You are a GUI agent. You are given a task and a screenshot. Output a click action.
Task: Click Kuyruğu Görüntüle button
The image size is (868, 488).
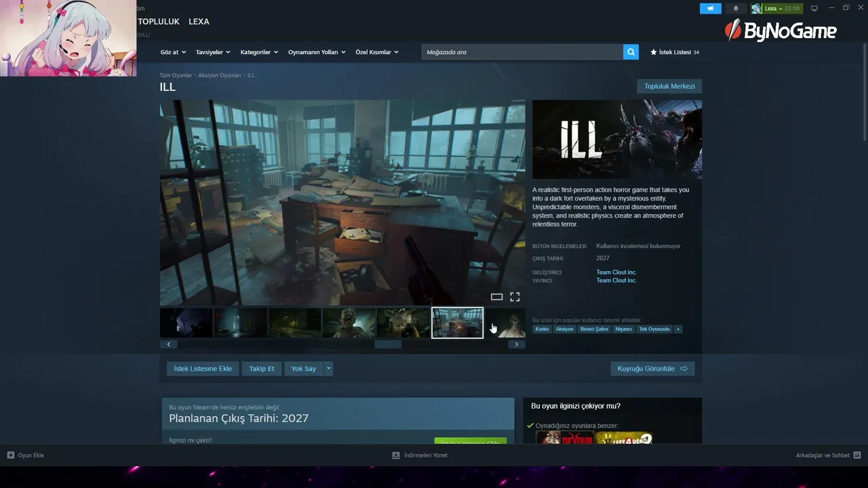click(x=652, y=369)
